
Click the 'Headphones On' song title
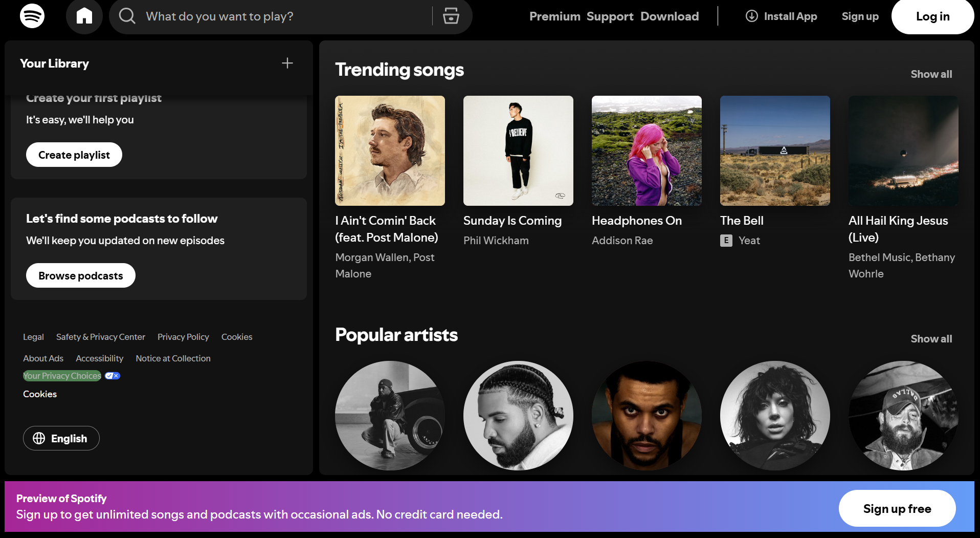(x=637, y=221)
